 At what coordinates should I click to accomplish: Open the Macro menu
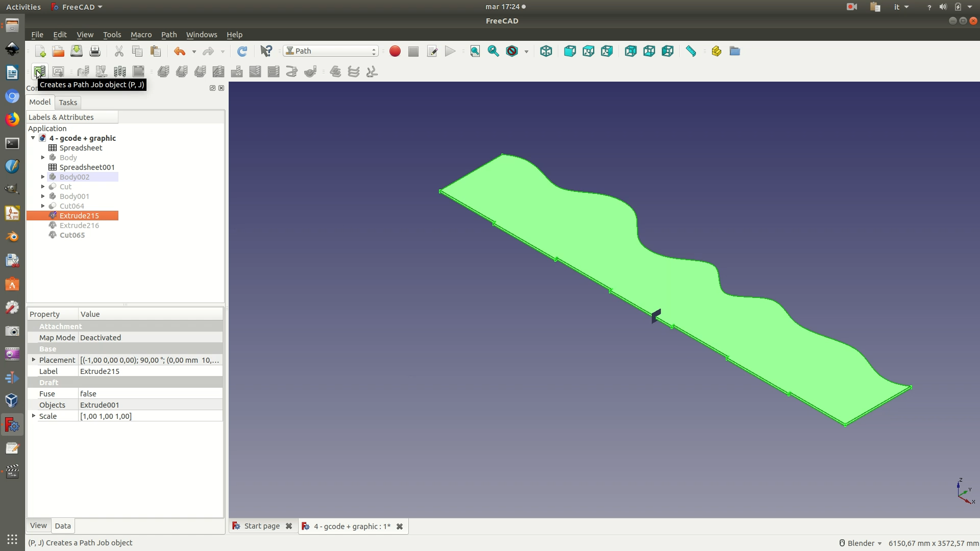coord(141,35)
